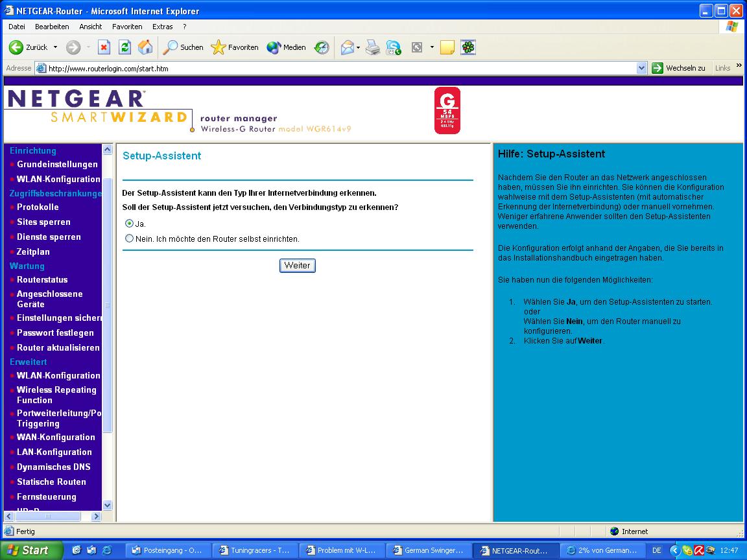This screenshot has height=560, width=747.
Task: Open the Routerstatus sidebar link
Action: coord(42,279)
